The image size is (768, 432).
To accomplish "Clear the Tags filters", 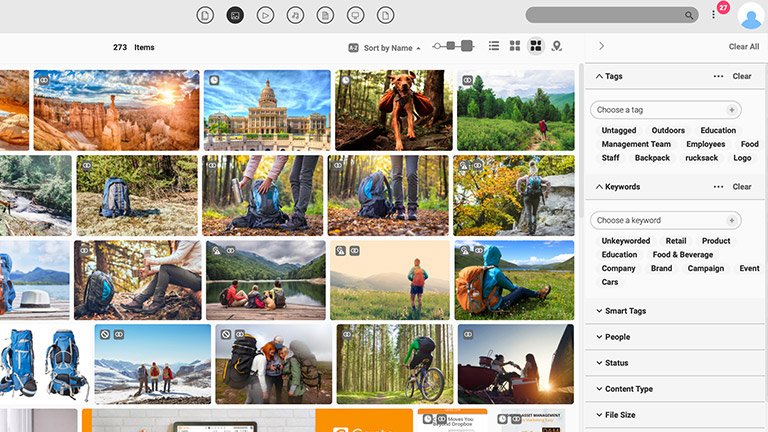I will [x=742, y=76].
